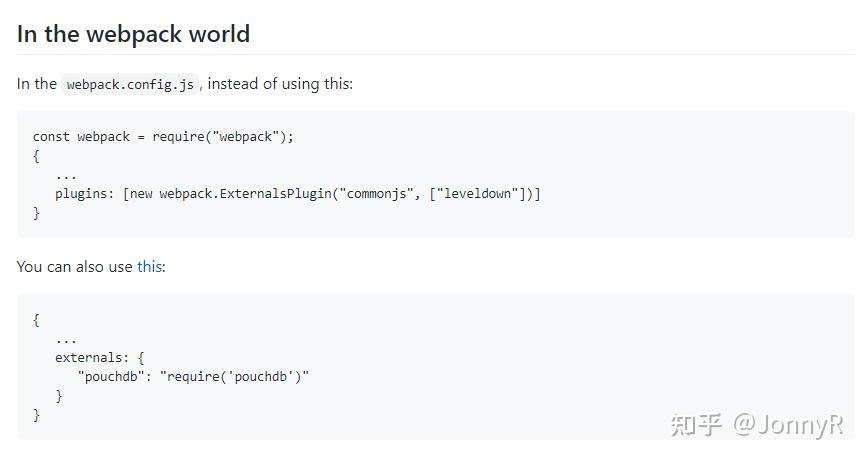Click the "instead of using this:" text
This screenshot has width=865, height=463.
click(x=280, y=84)
